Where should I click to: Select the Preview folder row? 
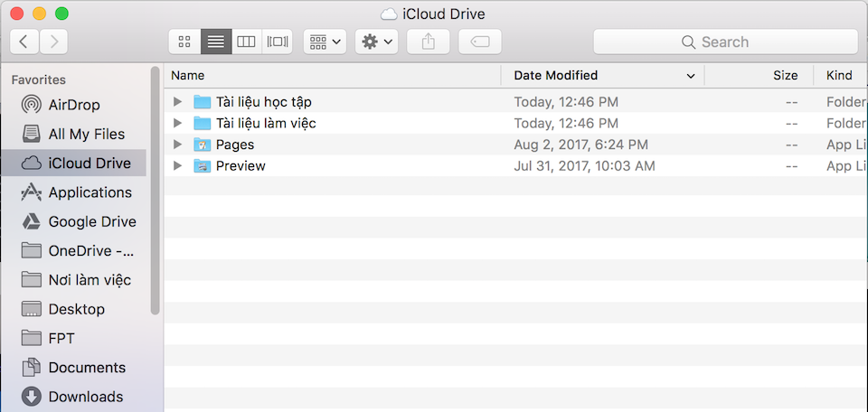(241, 166)
